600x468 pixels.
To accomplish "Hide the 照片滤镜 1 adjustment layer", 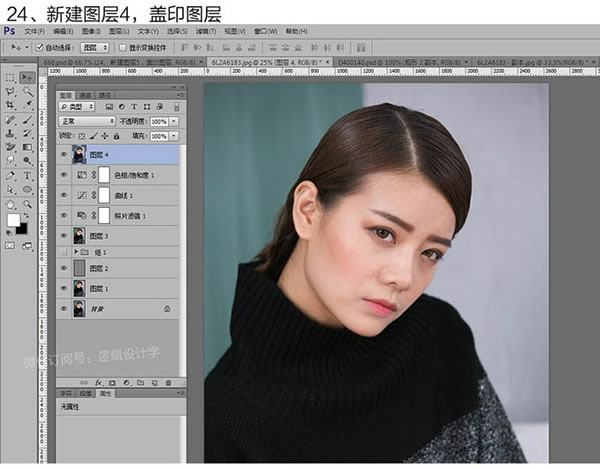I will [64, 215].
